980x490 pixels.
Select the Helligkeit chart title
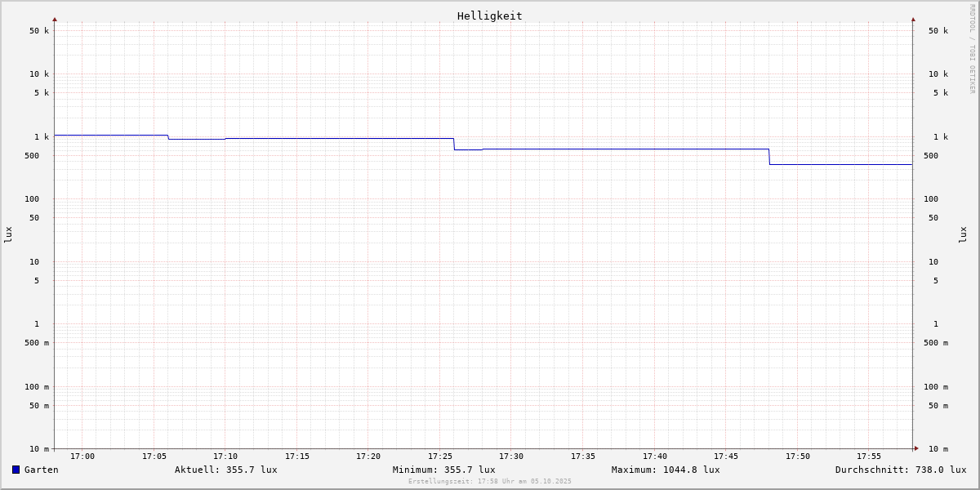489,16
